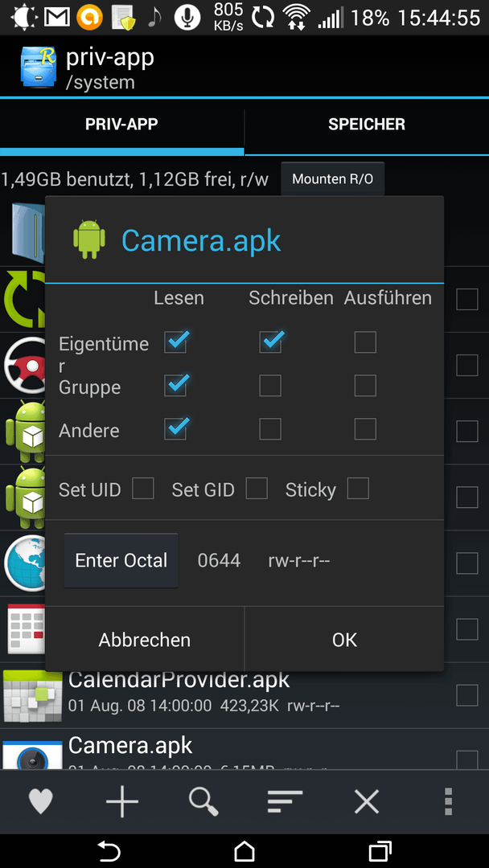Select the PRIV-APP tab
Screen dimensions: 489x868
pos(121,124)
